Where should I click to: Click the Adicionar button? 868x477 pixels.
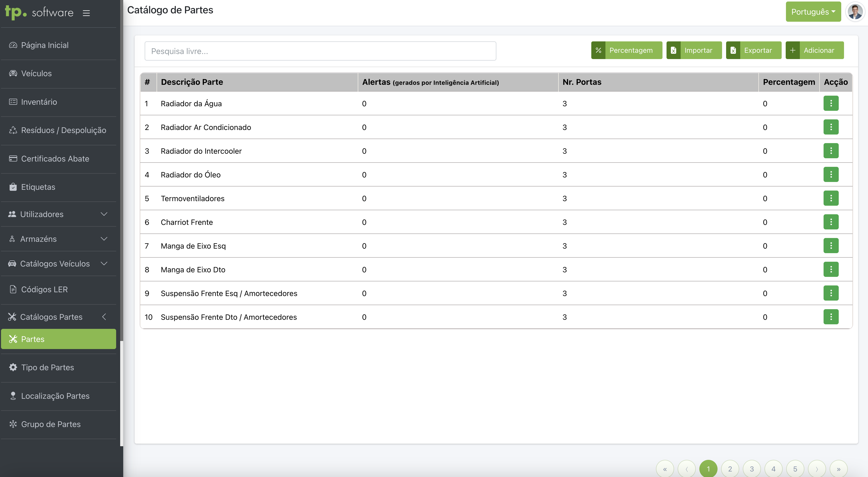point(814,50)
